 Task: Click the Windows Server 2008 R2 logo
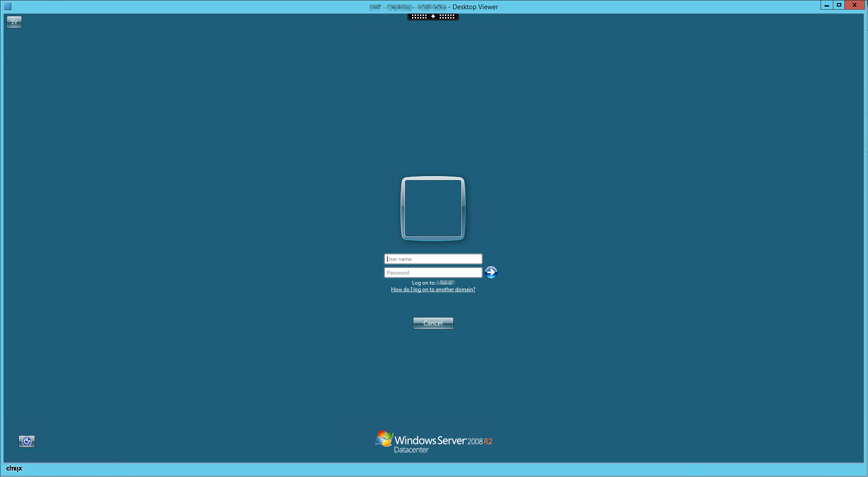pos(434,441)
